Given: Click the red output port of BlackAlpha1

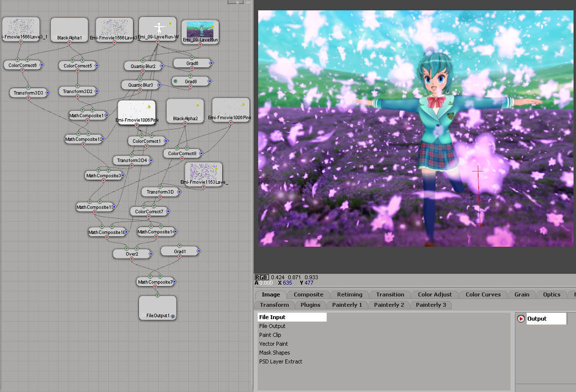Looking at the screenshot, I should coord(69,43).
